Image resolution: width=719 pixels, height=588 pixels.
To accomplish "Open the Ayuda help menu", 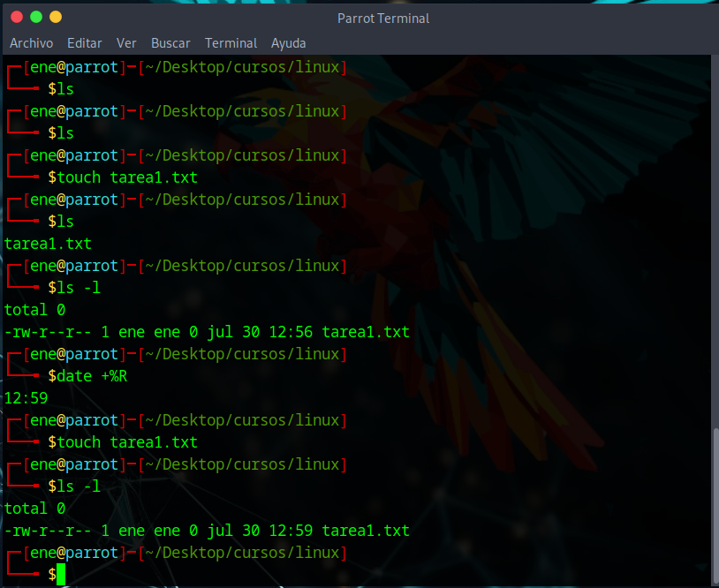I will [x=289, y=42].
